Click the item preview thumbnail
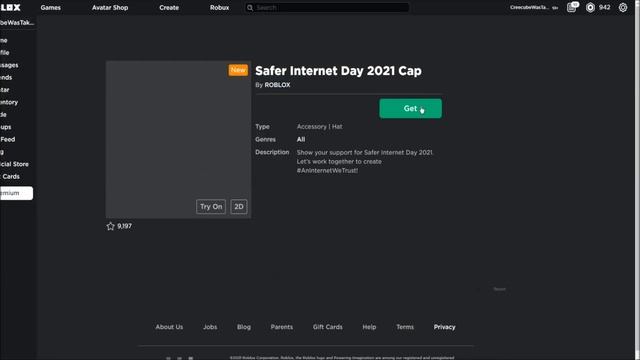Viewport: 640px width, 360px height. tap(178, 139)
